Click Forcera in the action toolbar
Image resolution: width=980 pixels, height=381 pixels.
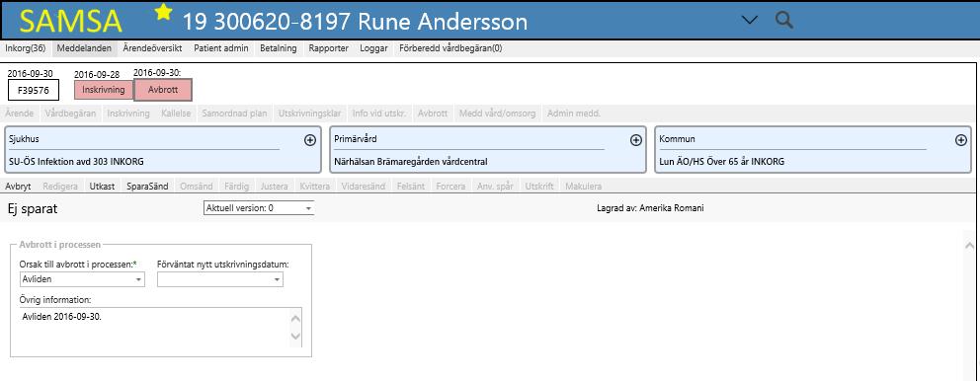[450, 187]
